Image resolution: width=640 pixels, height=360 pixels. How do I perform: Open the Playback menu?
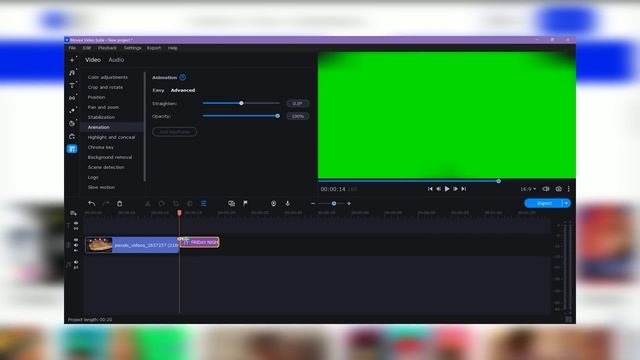(x=107, y=48)
